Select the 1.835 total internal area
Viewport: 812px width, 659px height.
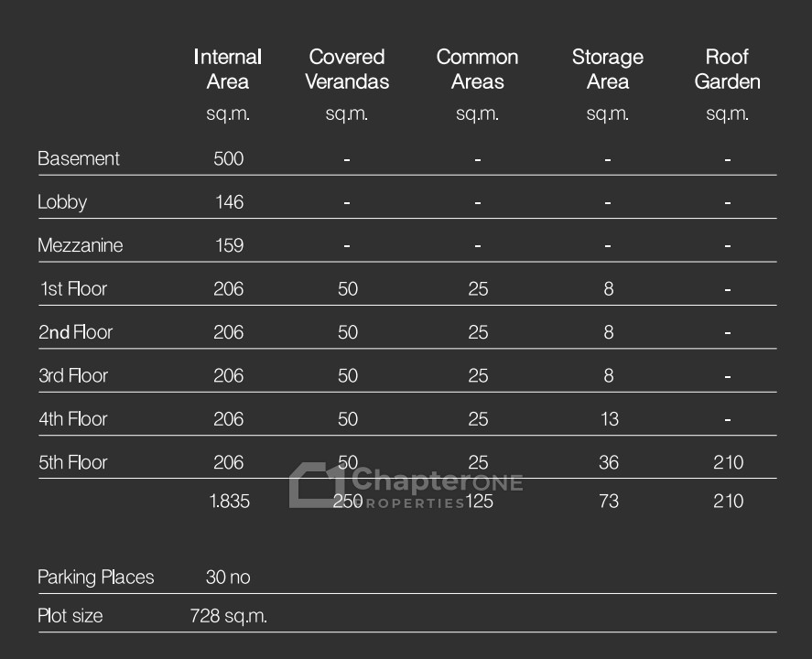228,502
